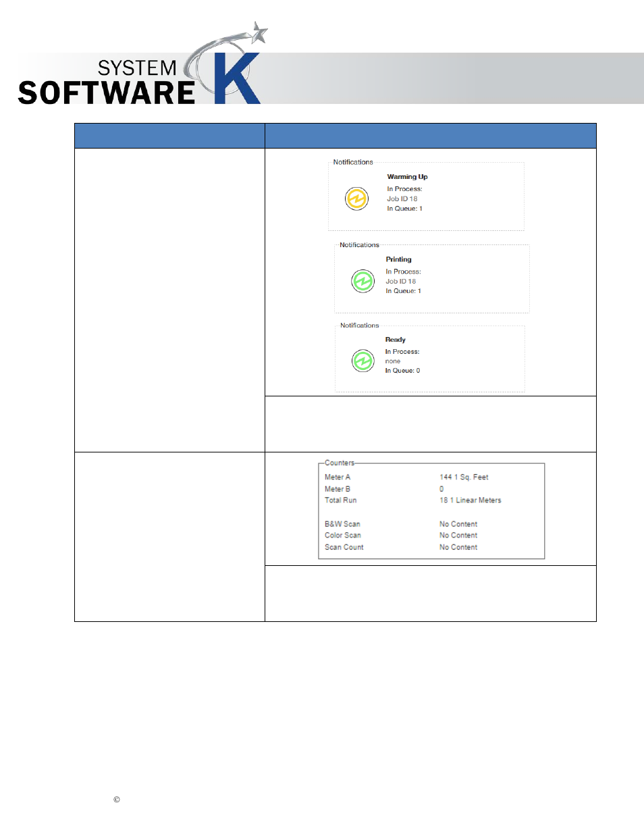644x834 pixels.
Task: Click the green Ready status icon
Action: [x=363, y=361]
